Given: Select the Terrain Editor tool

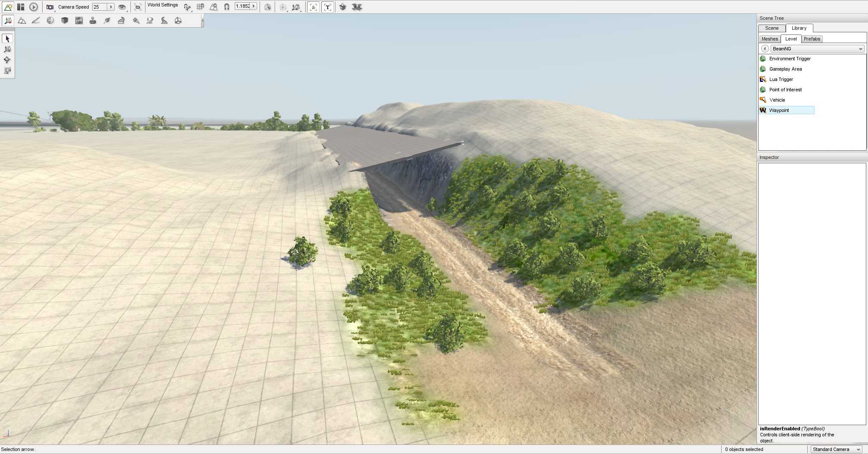Looking at the screenshot, I should point(22,20).
